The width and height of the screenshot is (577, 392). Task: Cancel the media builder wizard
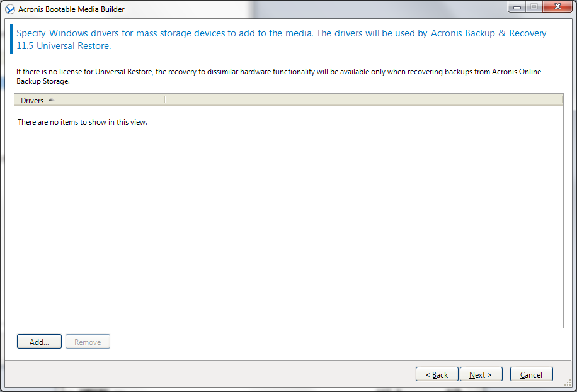click(532, 374)
